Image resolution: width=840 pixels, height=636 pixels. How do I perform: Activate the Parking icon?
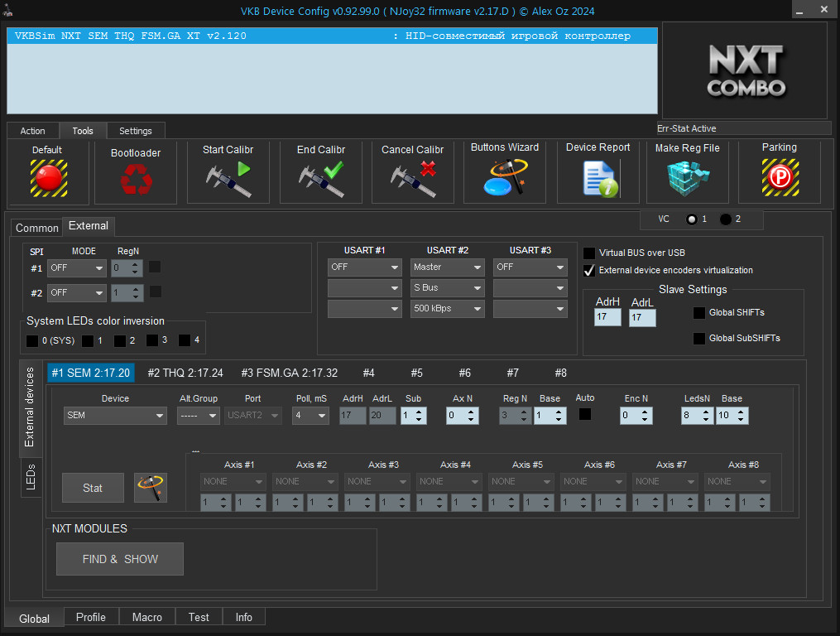[780, 177]
